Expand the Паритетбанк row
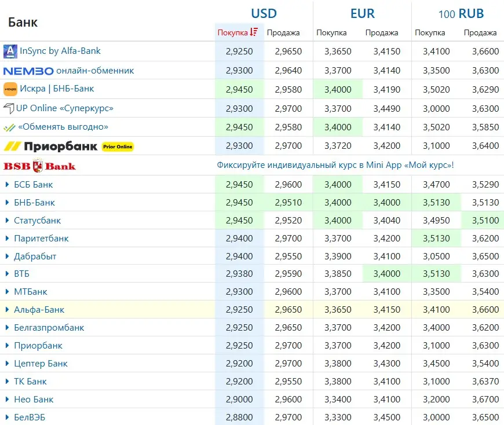Screen dimensions: 504x425 tap(7, 239)
